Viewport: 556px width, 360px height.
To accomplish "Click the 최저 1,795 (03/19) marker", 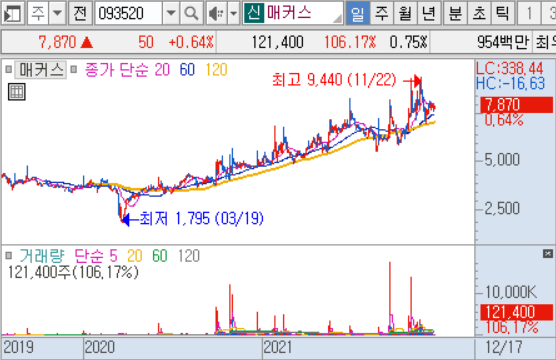I will click(x=201, y=218).
